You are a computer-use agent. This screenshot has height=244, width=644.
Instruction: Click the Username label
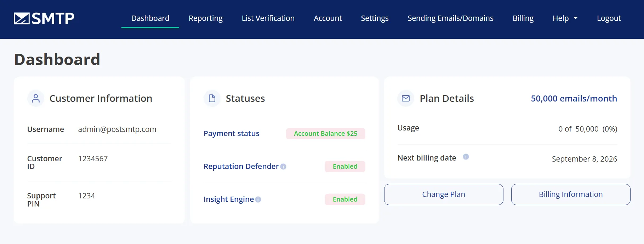click(46, 129)
